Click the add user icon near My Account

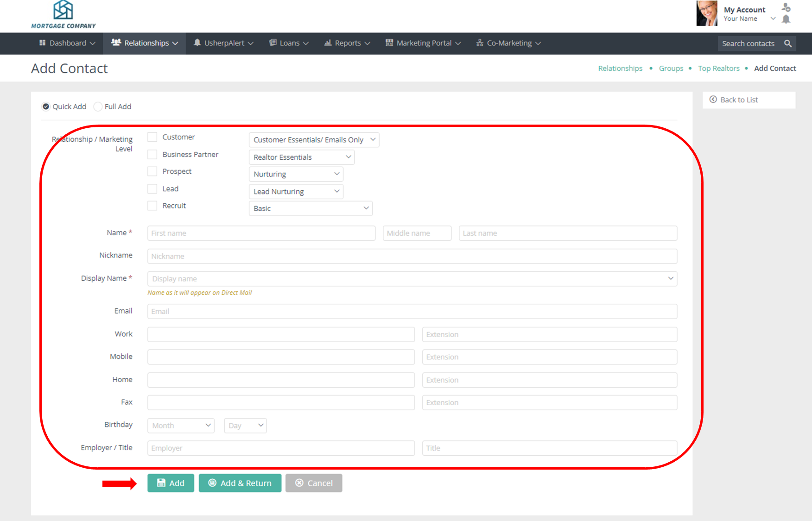pyautogui.click(x=786, y=7)
